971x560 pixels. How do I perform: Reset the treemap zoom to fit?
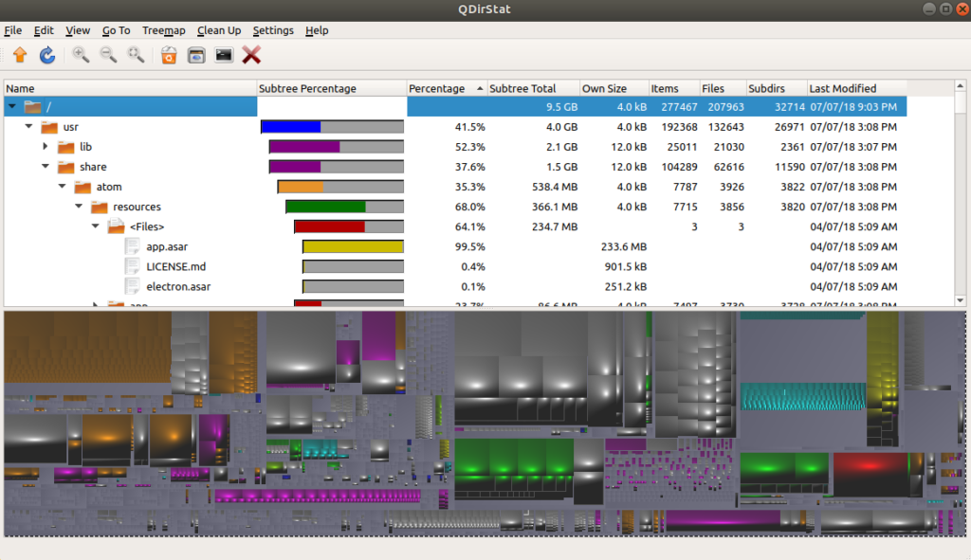[136, 54]
